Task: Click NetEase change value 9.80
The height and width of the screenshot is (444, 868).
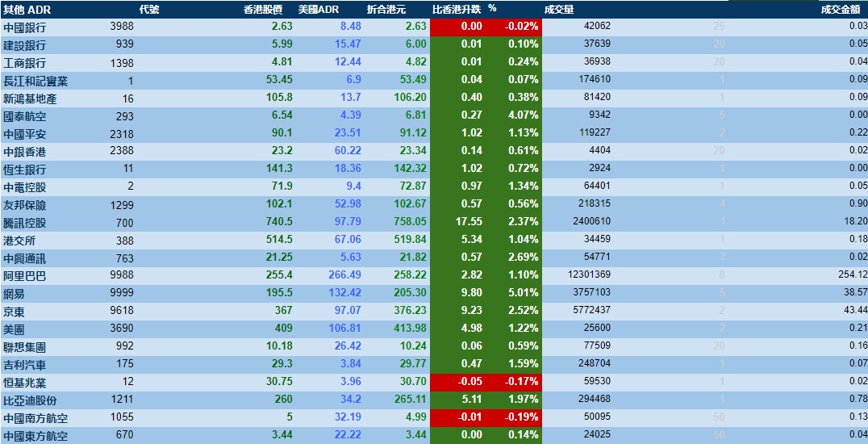Action: point(472,292)
